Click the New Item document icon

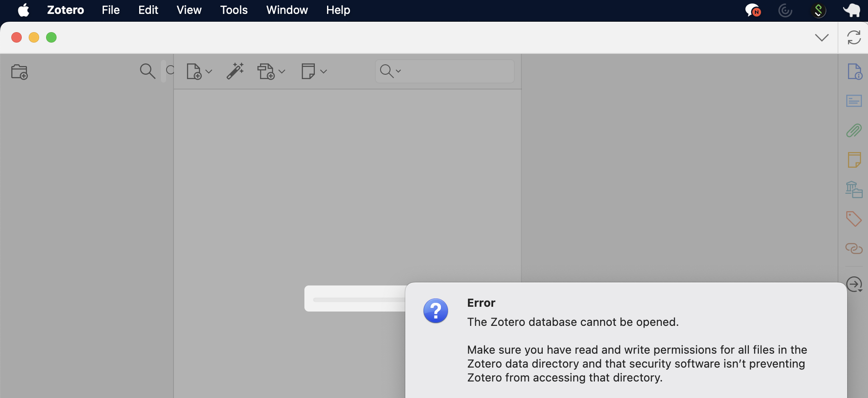[194, 71]
